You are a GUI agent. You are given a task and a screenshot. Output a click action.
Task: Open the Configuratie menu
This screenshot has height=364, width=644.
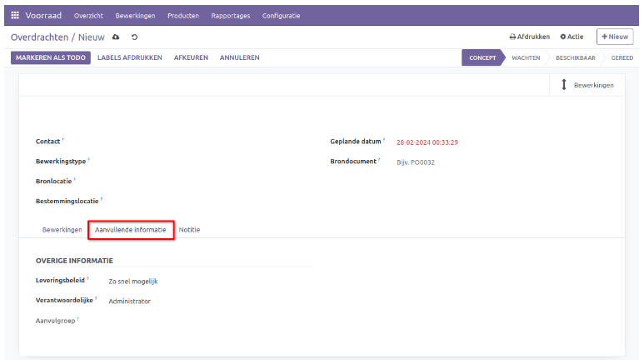[281, 16]
